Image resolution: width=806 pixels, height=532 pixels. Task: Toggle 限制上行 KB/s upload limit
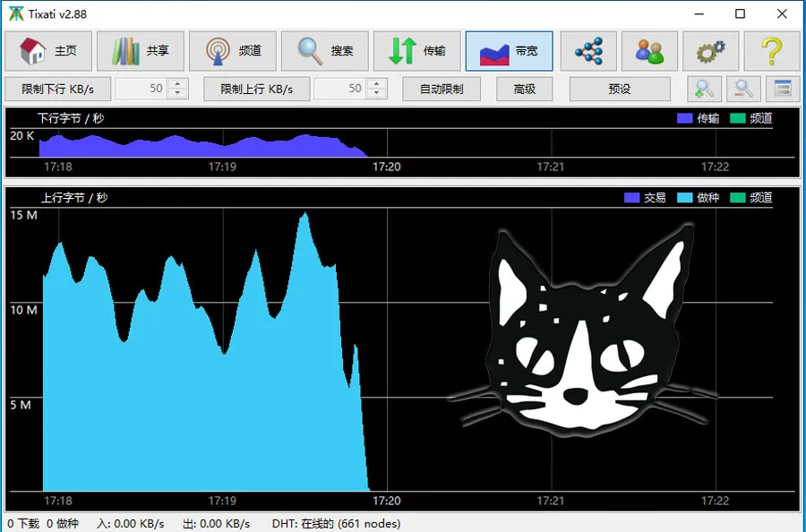(x=256, y=89)
